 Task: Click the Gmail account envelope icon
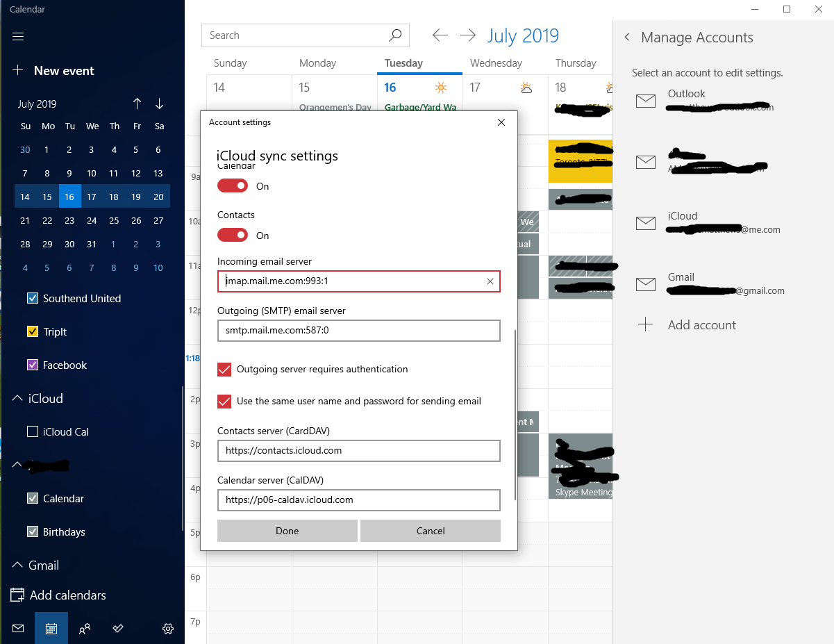click(x=646, y=284)
